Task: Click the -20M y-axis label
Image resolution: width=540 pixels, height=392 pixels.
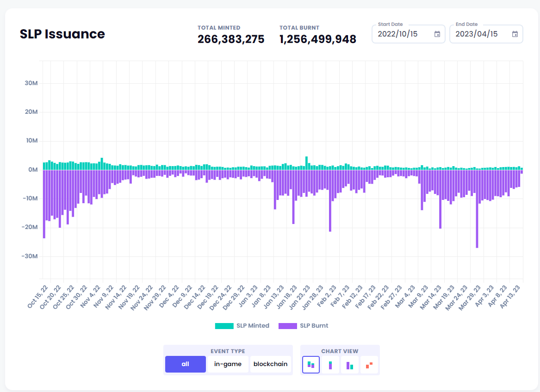Action: click(30, 227)
